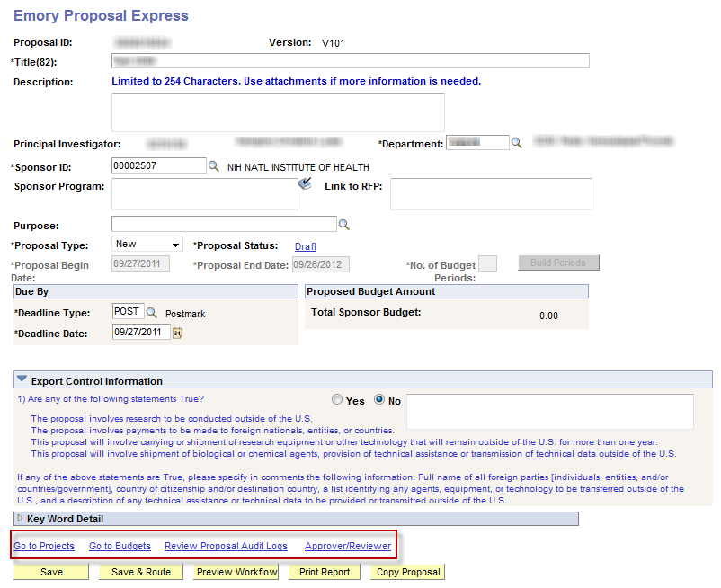Click spell-check icon beside Sponsor Program
Screen dimensions: 721x588
[305, 184]
